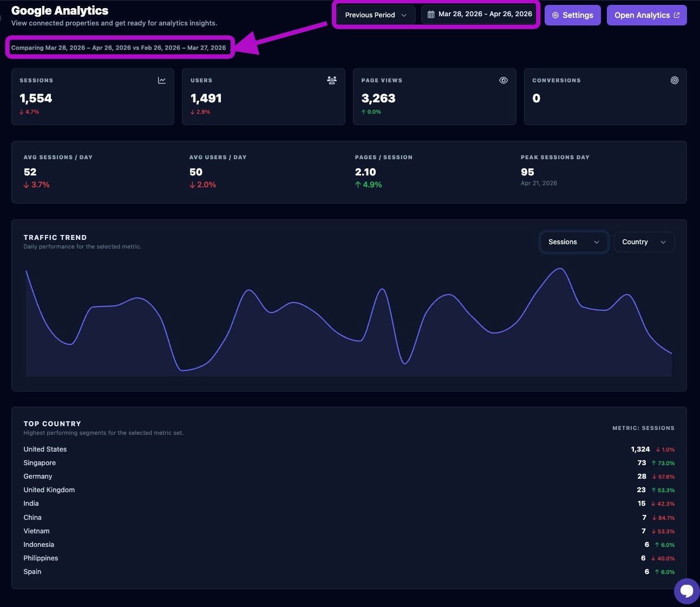Click the Peak Sessions Day value 95

coord(527,172)
